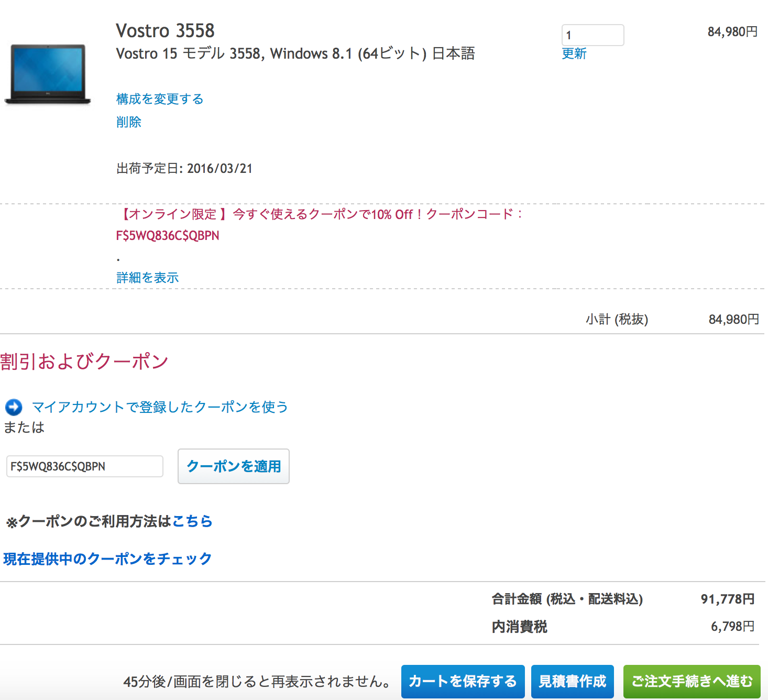Image resolution: width=768 pixels, height=700 pixels.
Task: Select the red coupon code F$5WQ836C$QBPN text
Action: (x=168, y=236)
